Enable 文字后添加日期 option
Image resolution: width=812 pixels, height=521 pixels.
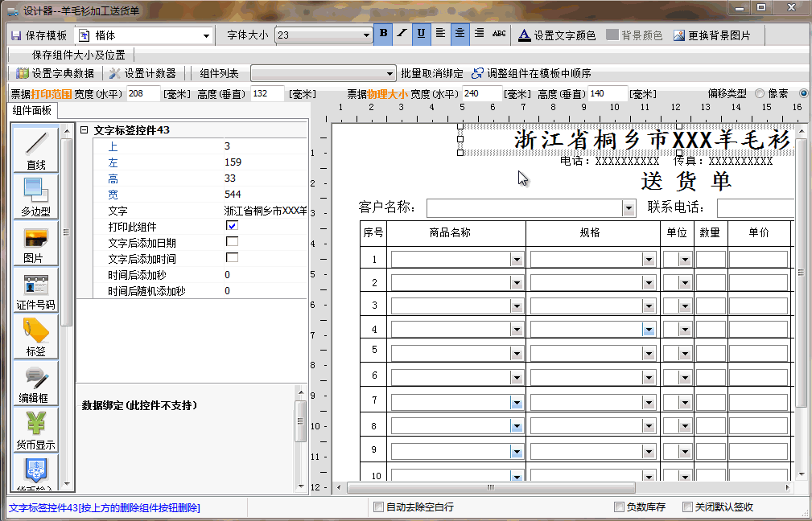[232, 242]
